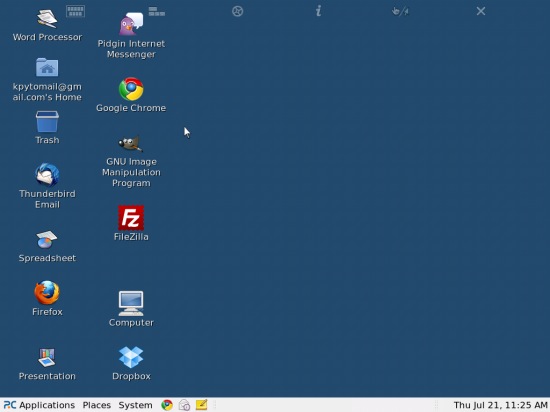Open the info icon in overlay toolbar
The height and width of the screenshot is (412, 550).
[318, 11]
